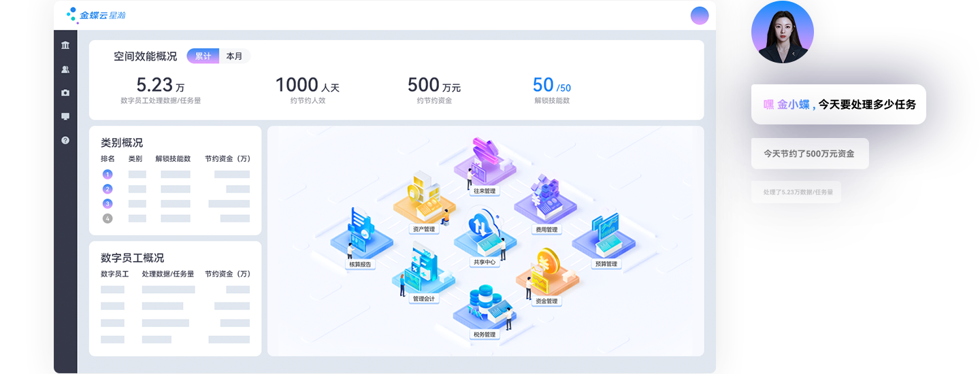This screenshot has height=374, width=980.
Task: Switch to the 累计 toggle option
Action: click(x=203, y=56)
